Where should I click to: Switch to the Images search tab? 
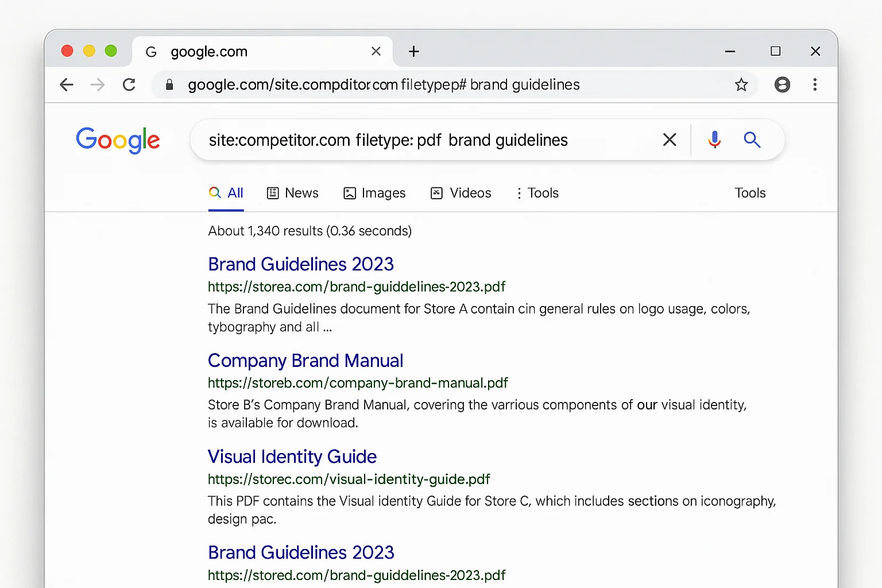tap(374, 193)
